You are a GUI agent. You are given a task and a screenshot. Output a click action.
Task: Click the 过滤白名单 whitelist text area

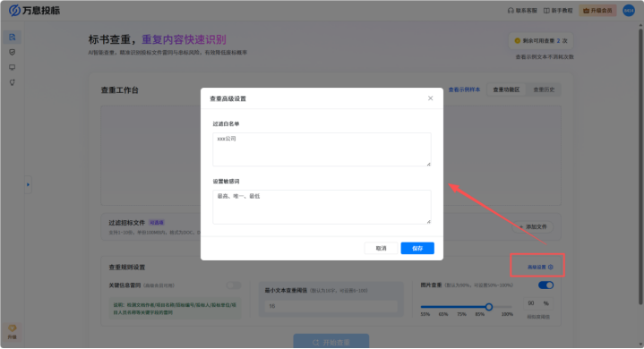pyautogui.click(x=322, y=149)
